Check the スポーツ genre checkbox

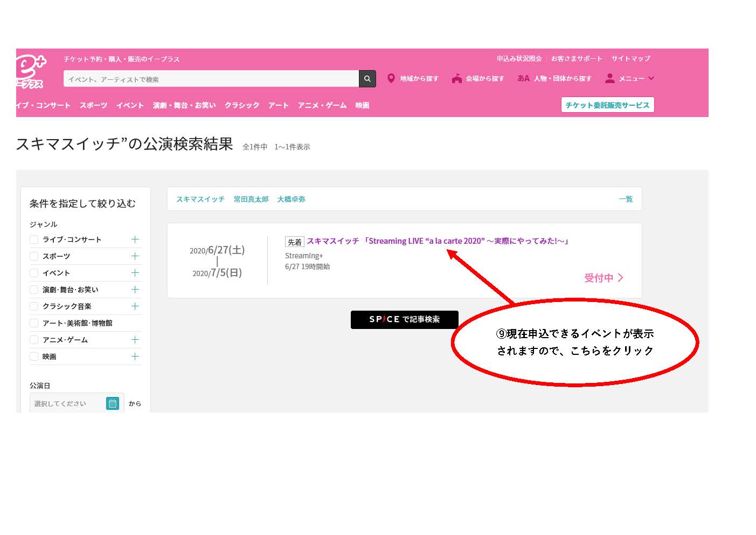(34, 256)
